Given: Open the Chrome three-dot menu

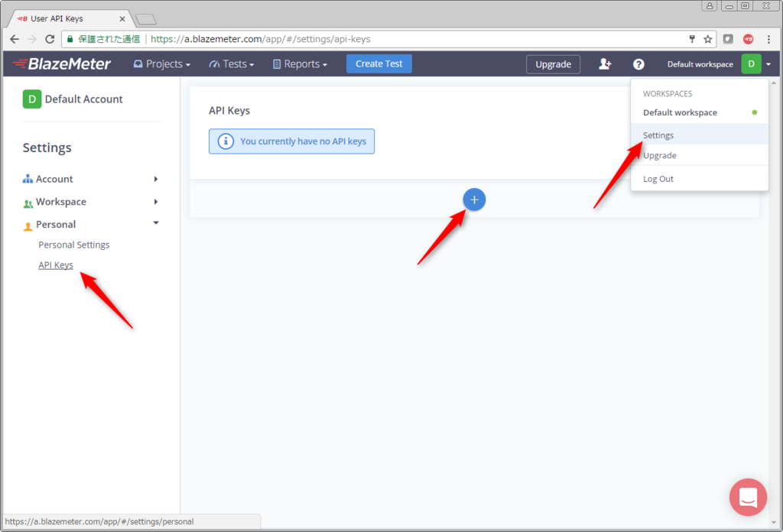Looking at the screenshot, I should [x=768, y=39].
